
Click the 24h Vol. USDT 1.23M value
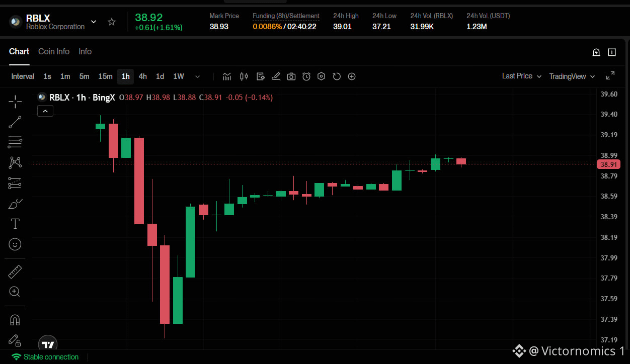(x=477, y=27)
